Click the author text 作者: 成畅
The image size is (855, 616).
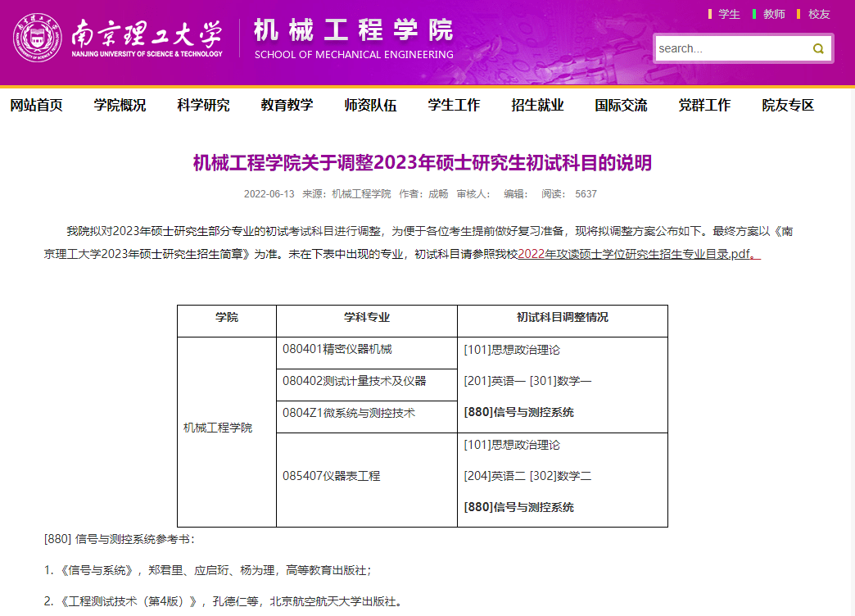coord(423,194)
